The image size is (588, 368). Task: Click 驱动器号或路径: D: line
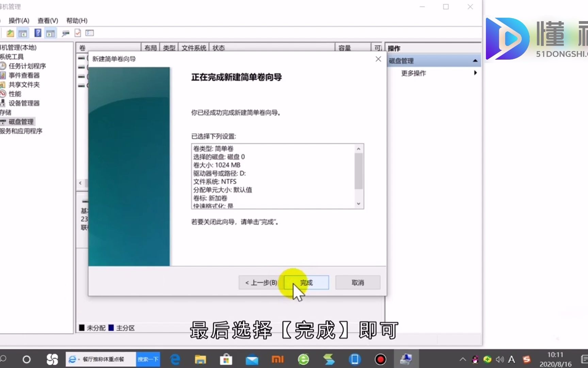[219, 173]
